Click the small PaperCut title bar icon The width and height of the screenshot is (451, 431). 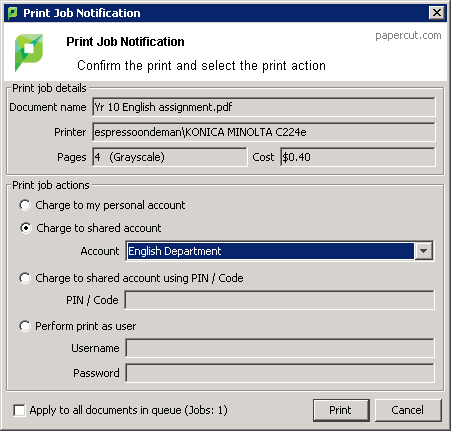coord(12,13)
